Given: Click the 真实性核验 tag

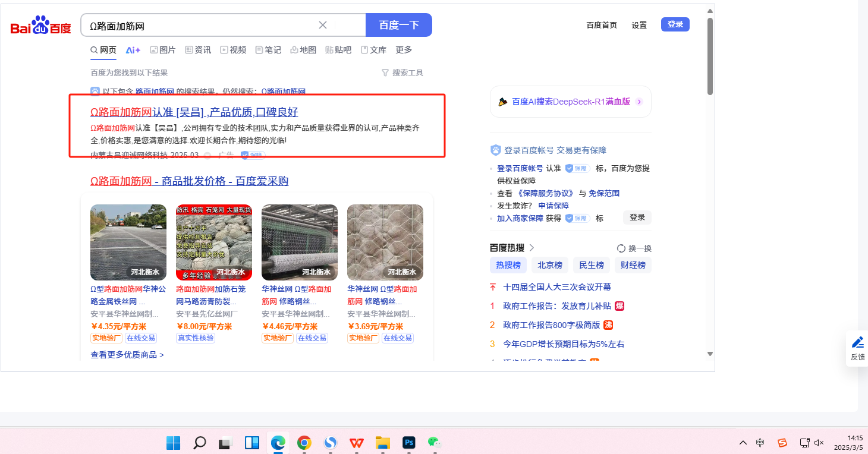Looking at the screenshot, I should (195, 338).
